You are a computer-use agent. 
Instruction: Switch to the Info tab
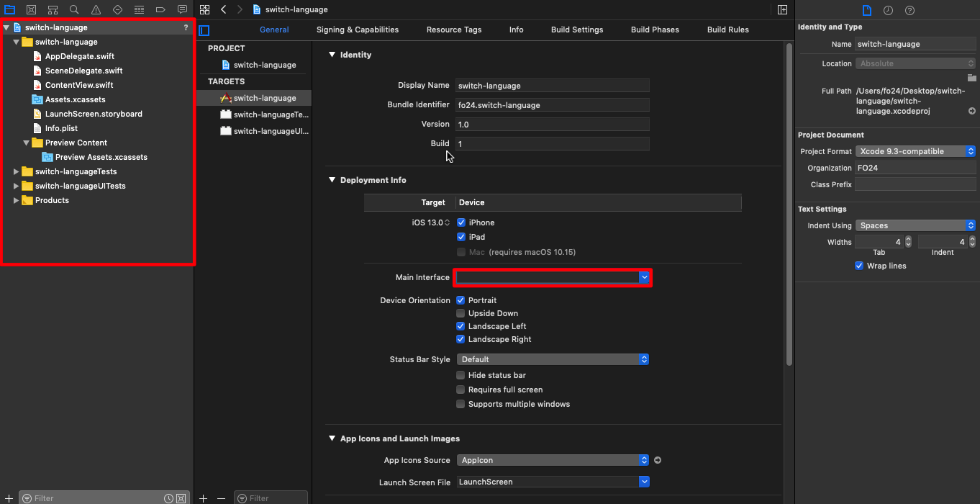517,30
